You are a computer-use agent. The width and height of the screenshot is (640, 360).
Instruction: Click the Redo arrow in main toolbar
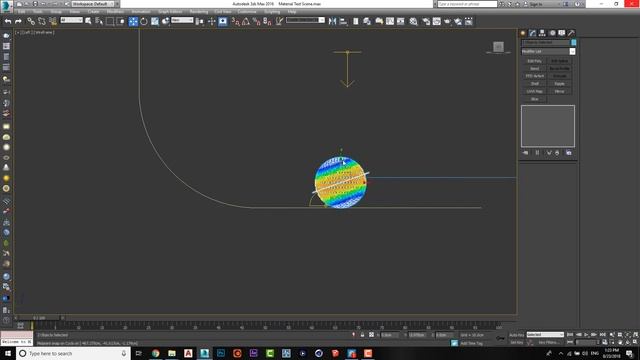pos(18,21)
